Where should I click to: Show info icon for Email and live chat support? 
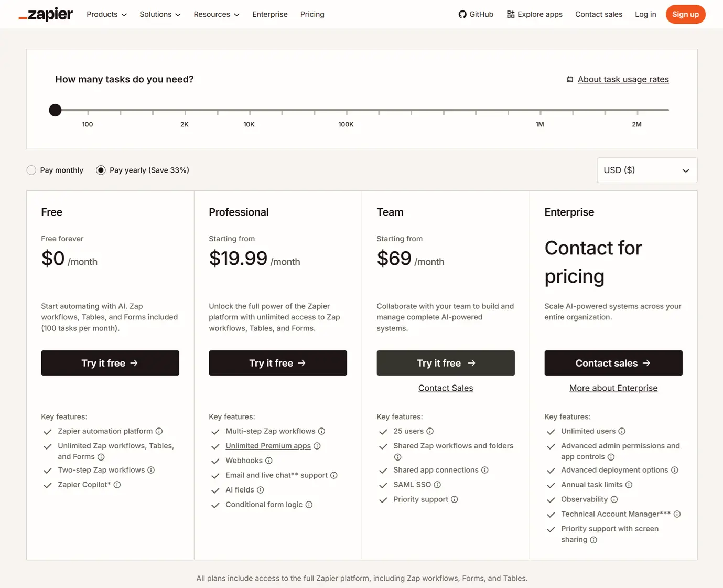(334, 475)
